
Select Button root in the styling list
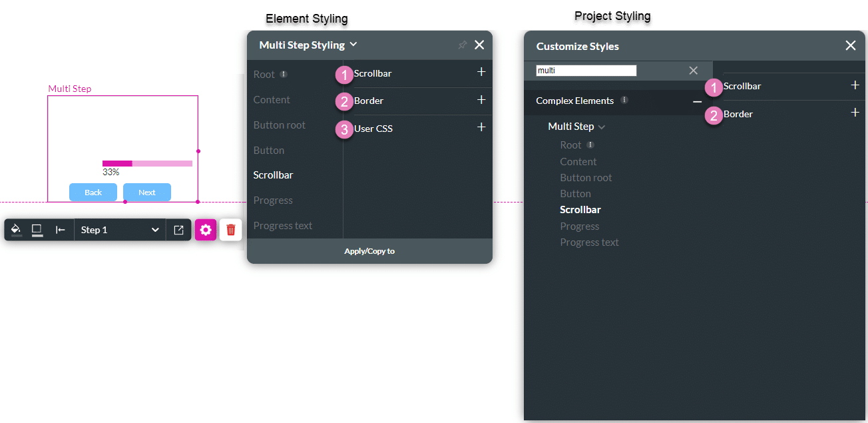(x=279, y=125)
